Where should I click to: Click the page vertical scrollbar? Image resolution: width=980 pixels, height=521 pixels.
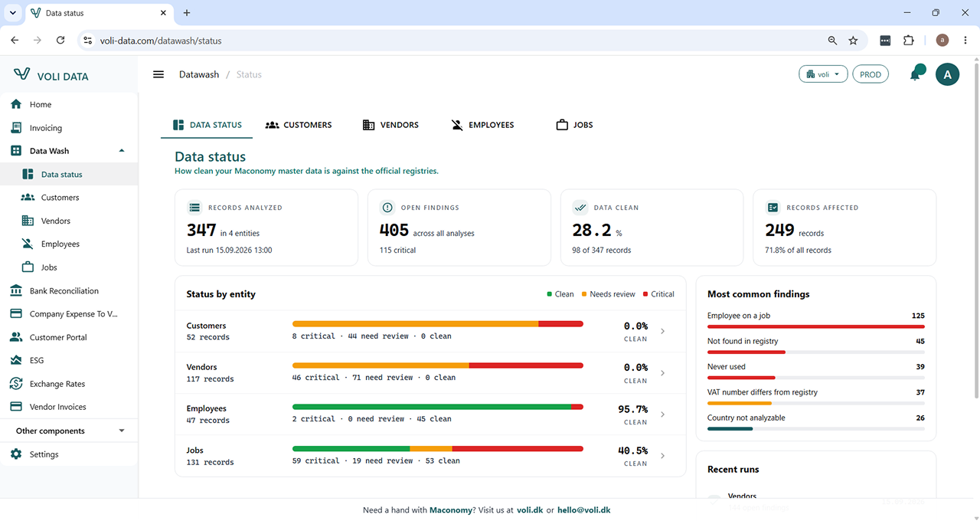(975, 230)
